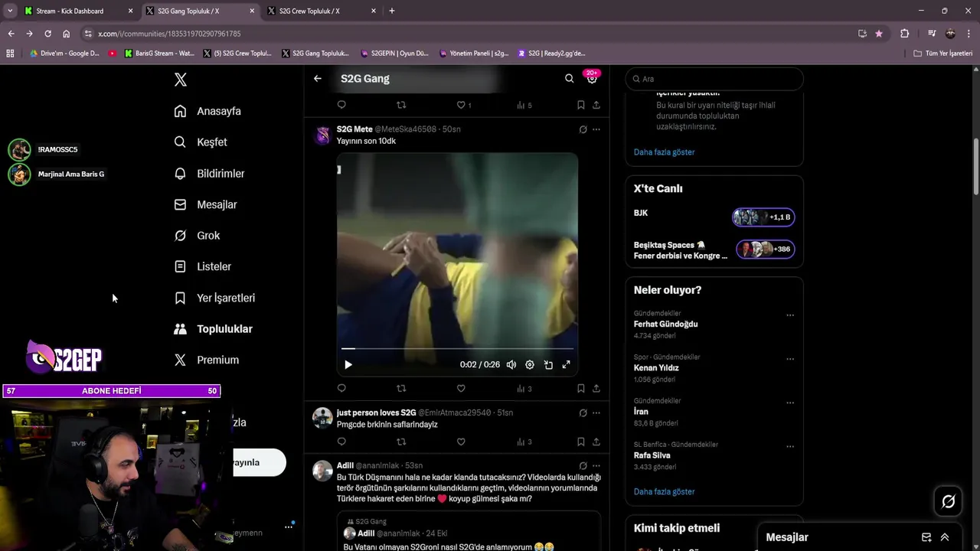This screenshot has width=980, height=551.
Task: Open video settings gear
Action: tap(530, 365)
